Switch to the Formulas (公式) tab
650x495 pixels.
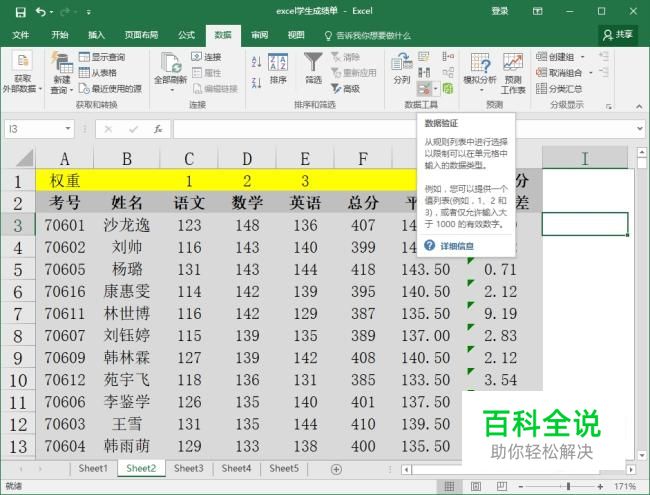(x=187, y=35)
